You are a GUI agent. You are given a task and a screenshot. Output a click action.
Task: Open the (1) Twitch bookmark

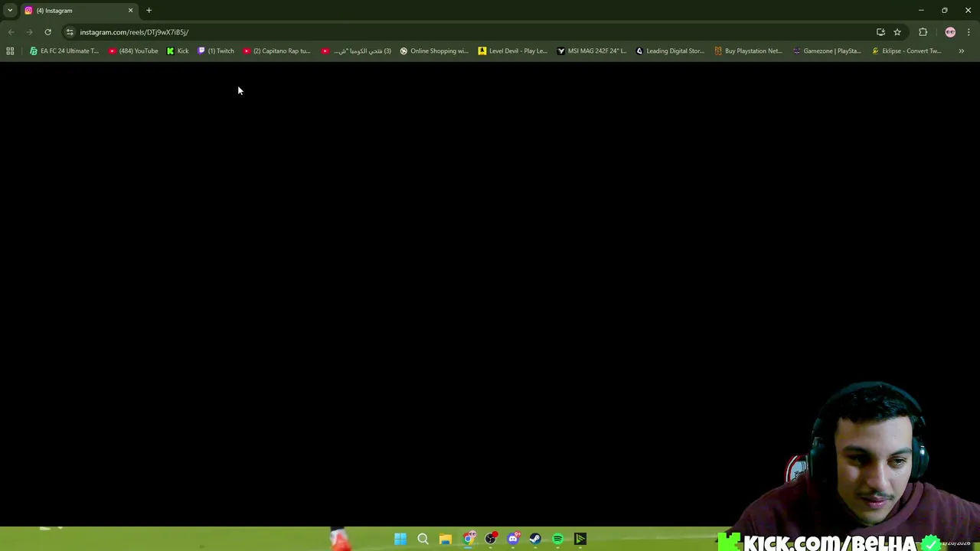tap(216, 51)
